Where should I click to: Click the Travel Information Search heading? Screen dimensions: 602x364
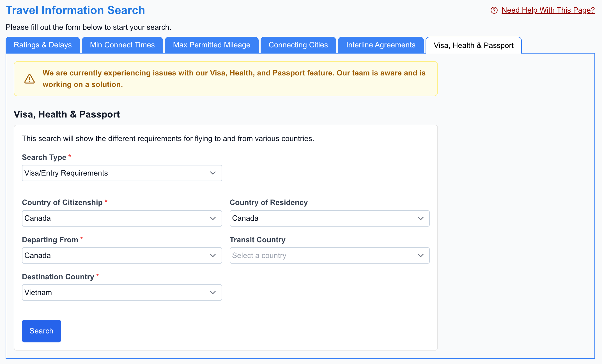75,10
